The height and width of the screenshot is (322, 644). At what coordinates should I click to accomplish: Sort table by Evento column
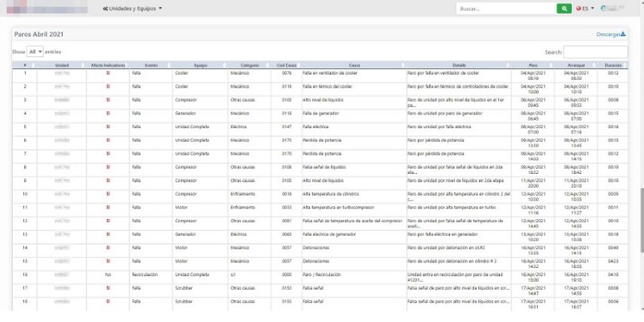[x=151, y=64]
